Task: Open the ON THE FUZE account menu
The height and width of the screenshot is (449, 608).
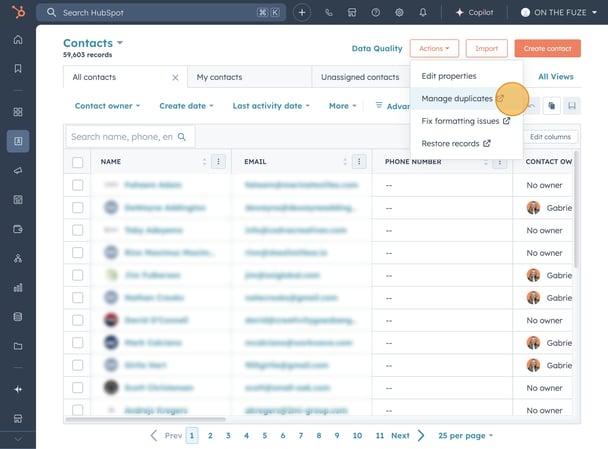Action: [559, 12]
